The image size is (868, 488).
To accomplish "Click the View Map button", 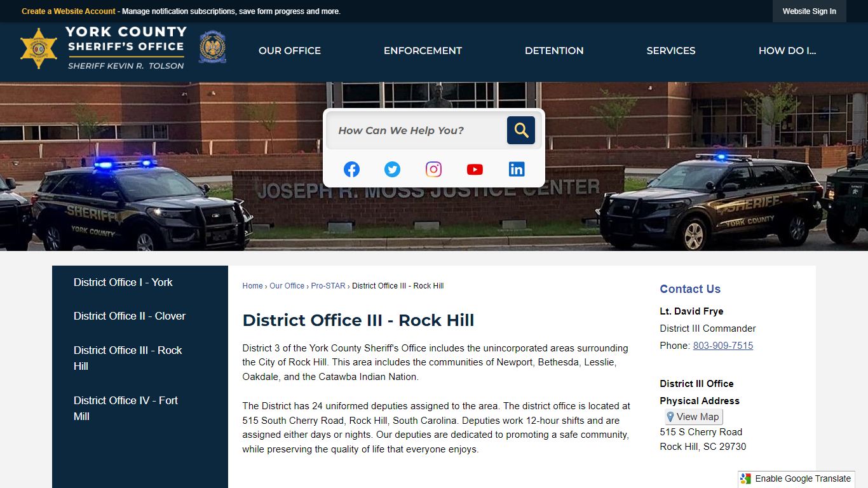I will point(694,417).
